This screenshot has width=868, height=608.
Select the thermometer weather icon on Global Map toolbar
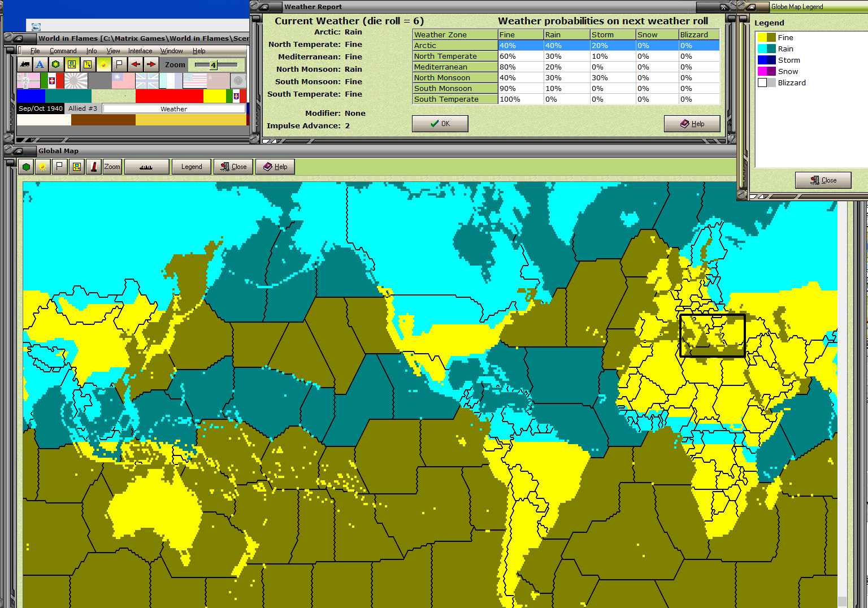tap(94, 166)
